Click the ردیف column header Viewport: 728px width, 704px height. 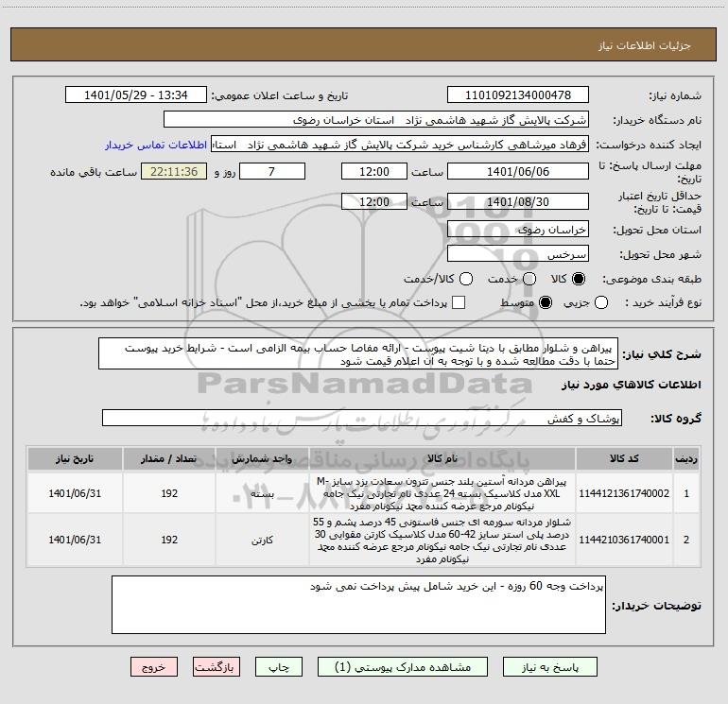pos(686,459)
